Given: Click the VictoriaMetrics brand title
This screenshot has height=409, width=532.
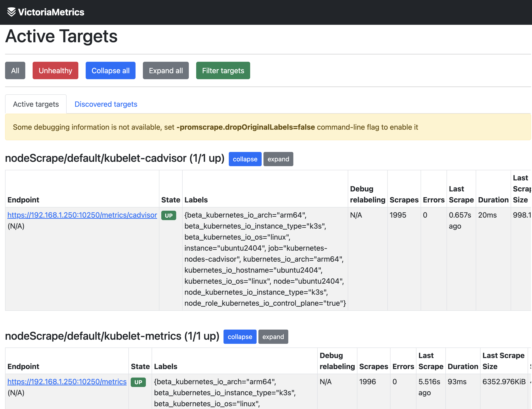Looking at the screenshot, I should [x=51, y=12].
